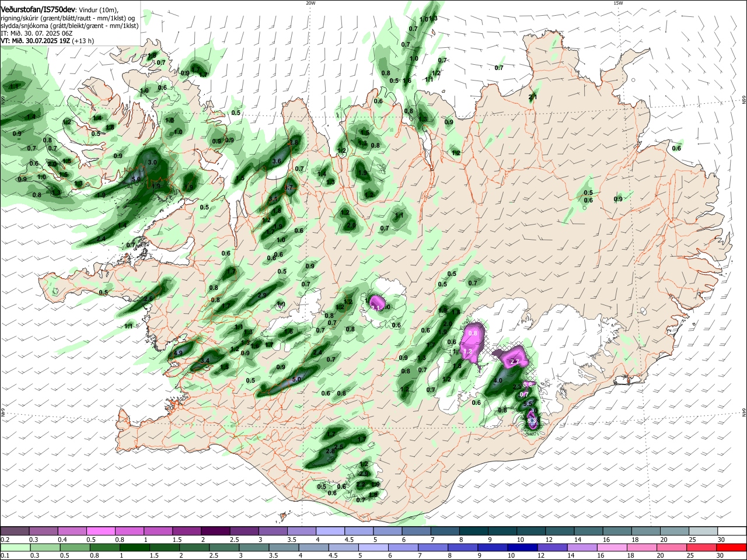Click the 2.7 value on the pink snow area
Viewport: 747px width, 560px height.
coord(515,362)
